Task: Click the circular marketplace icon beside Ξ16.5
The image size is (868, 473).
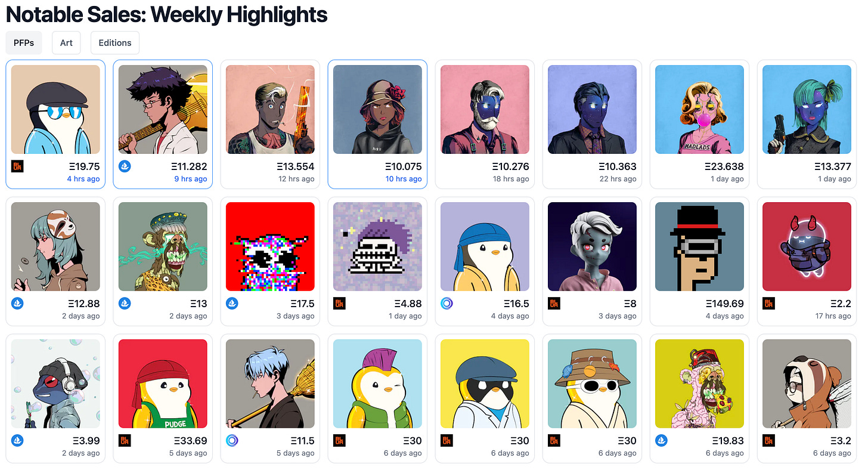Action: (447, 304)
